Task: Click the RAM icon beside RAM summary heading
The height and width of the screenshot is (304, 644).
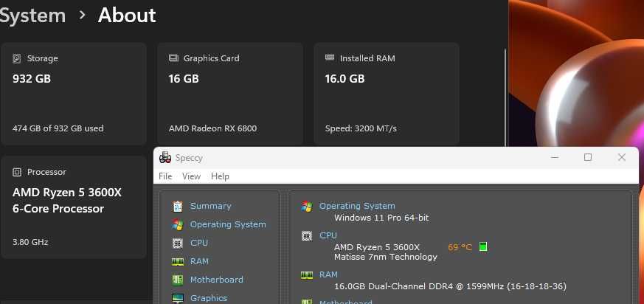Action: coord(306,274)
